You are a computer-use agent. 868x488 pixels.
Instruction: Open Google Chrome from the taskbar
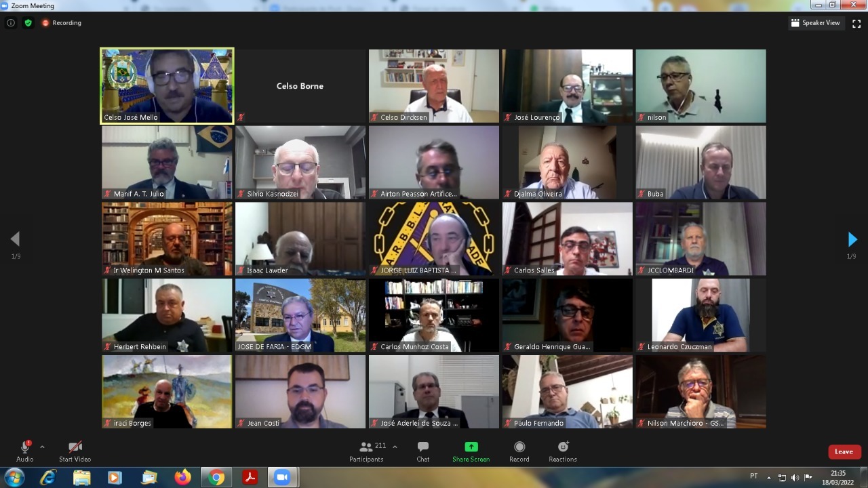coord(216,478)
